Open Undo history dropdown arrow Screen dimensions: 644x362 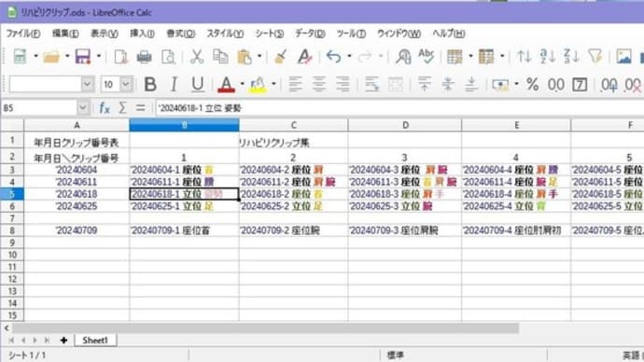point(349,56)
